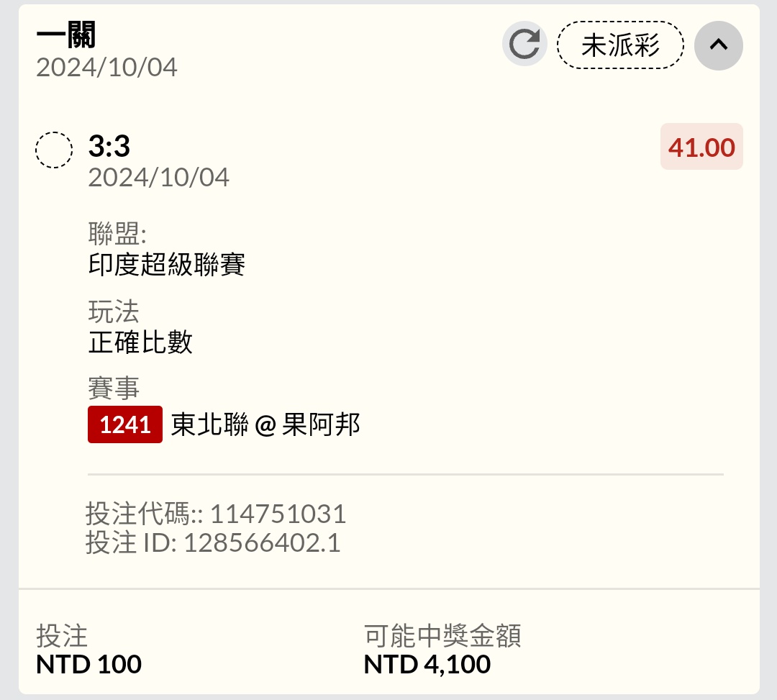This screenshot has width=777, height=700.
Task: Collapse the bet slip with the chevron
Action: click(718, 45)
